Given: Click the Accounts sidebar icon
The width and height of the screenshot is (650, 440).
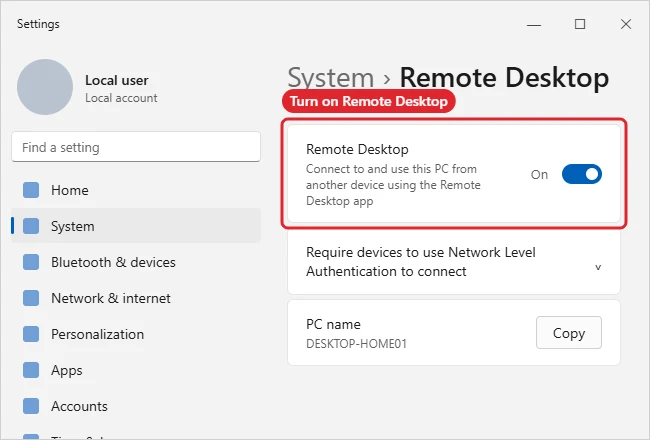Looking at the screenshot, I should [x=31, y=406].
